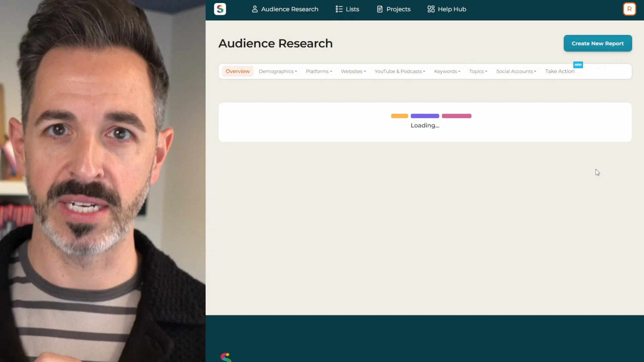This screenshot has width=644, height=362.
Task: Open the Platforms dropdown
Action: click(319, 71)
